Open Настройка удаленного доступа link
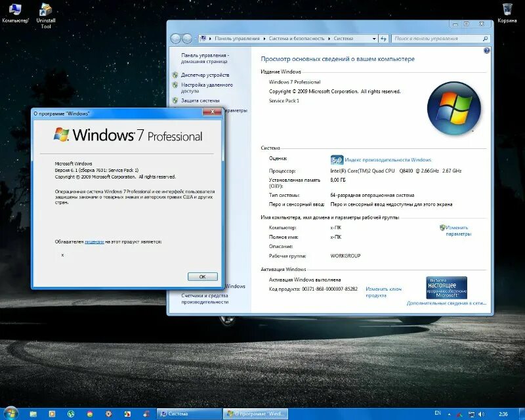The height and width of the screenshot is (420, 525). [207, 88]
